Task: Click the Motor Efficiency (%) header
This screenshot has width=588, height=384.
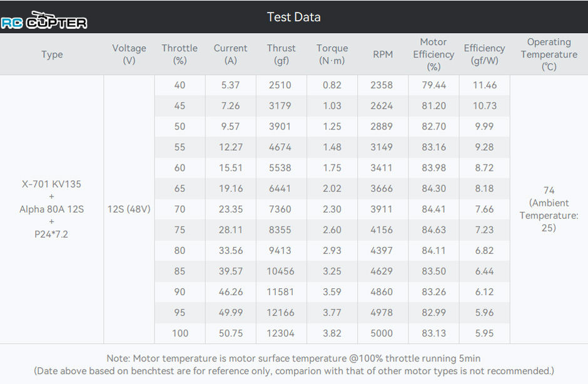Action: point(433,54)
